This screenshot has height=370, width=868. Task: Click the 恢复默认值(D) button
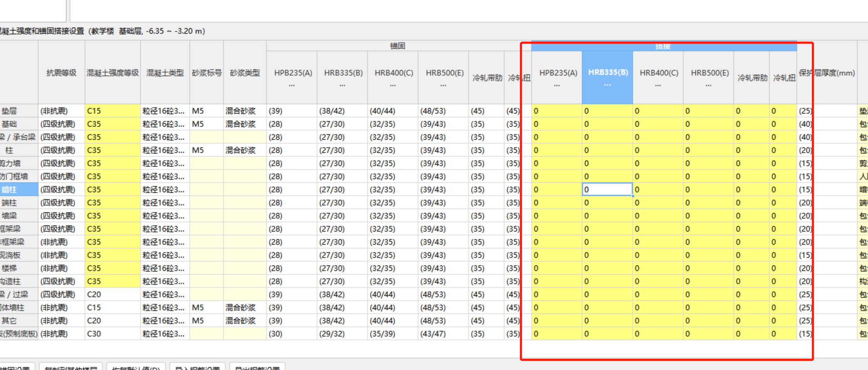pyautogui.click(x=136, y=367)
